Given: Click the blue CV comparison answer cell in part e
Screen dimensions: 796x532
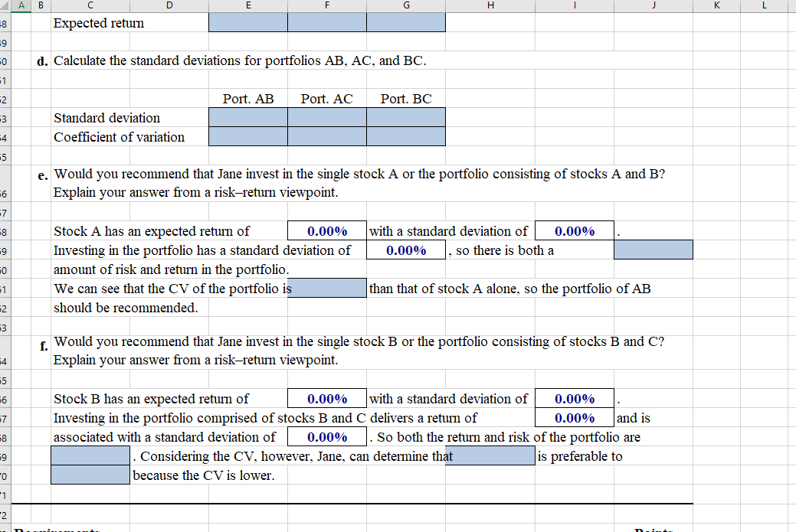Looking at the screenshot, I should pos(326,287).
